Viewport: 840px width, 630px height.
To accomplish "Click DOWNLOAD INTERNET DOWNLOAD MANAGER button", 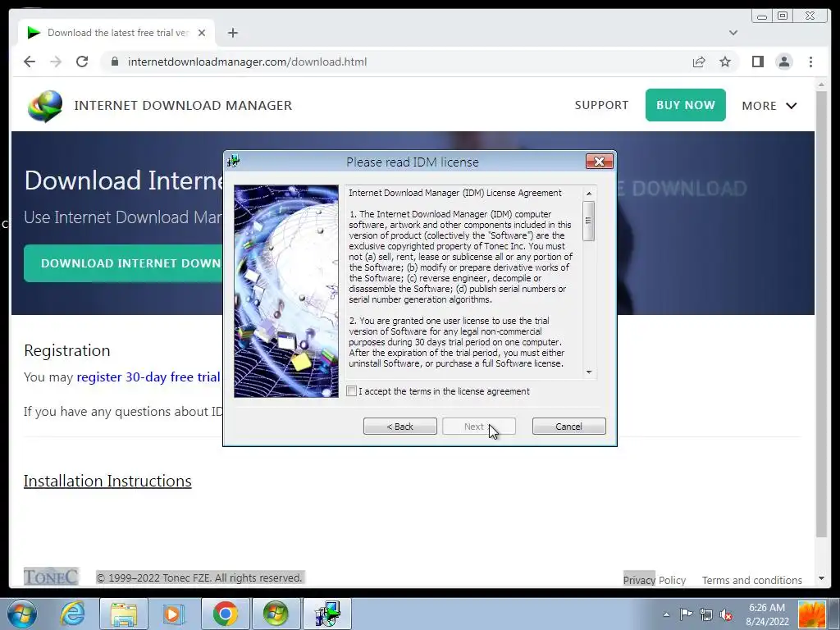I will coord(124,263).
